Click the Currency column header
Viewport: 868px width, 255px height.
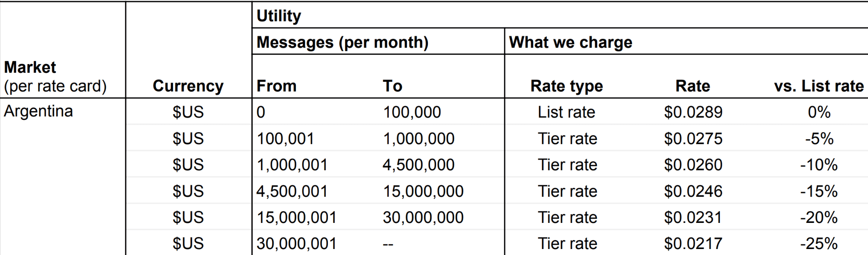tap(188, 86)
